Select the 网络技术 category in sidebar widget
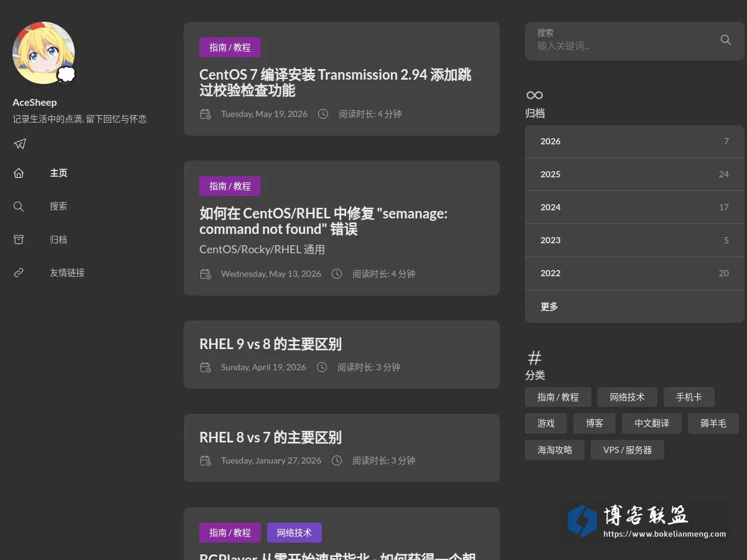747x560 pixels. [627, 397]
